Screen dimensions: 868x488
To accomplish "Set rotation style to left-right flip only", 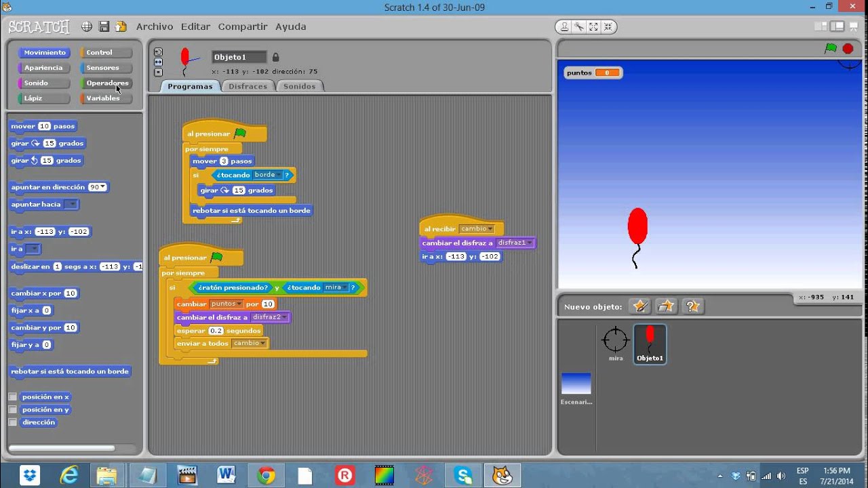I will [158, 62].
